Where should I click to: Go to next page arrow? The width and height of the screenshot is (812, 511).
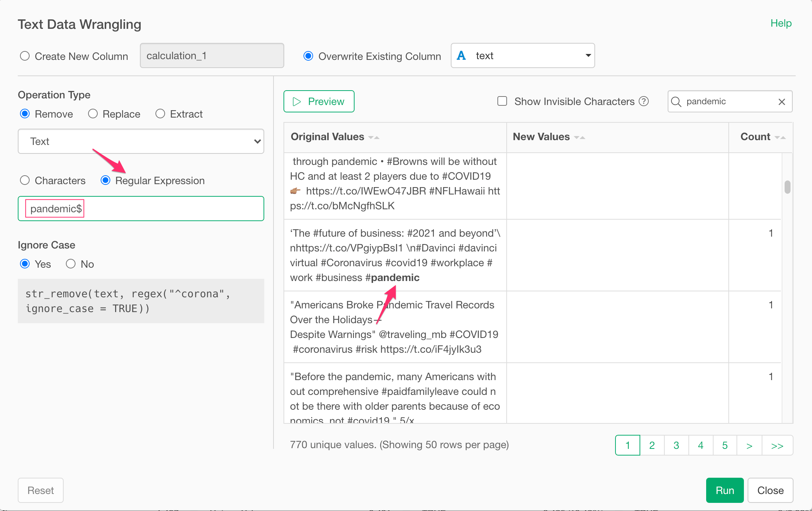[x=749, y=446]
